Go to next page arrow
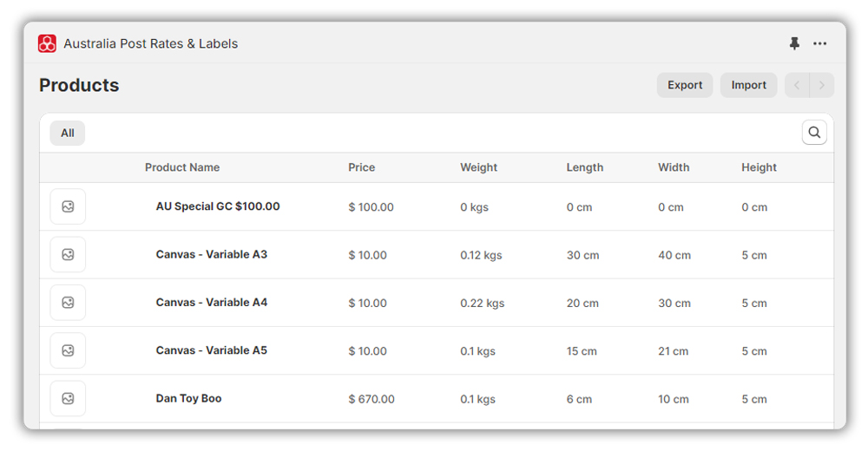The width and height of the screenshot is (868, 451). (x=821, y=85)
